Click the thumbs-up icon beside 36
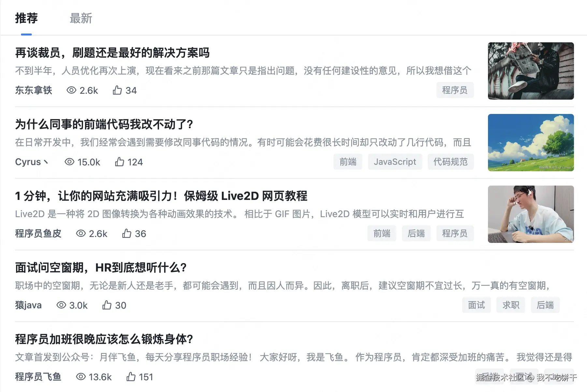 click(x=127, y=233)
